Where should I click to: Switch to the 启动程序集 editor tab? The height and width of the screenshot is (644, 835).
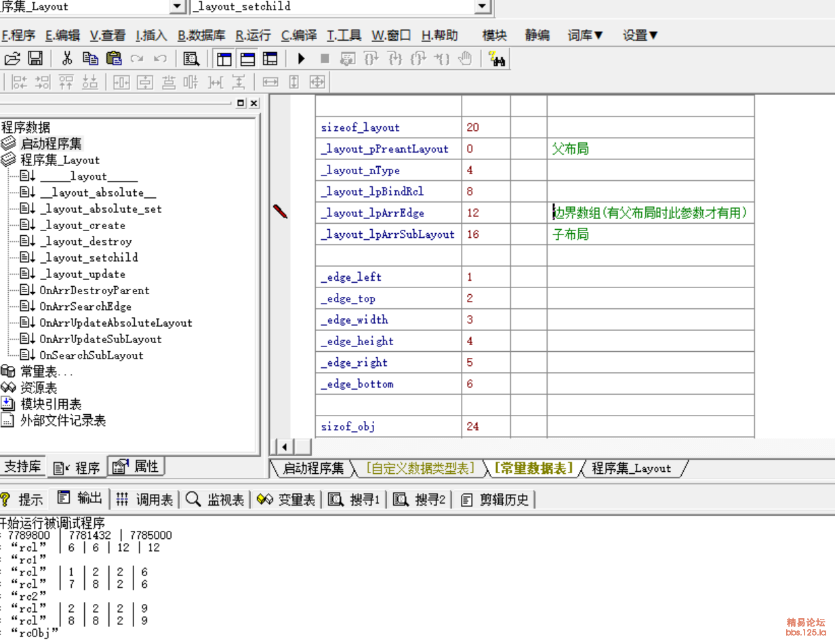(312, 468)
